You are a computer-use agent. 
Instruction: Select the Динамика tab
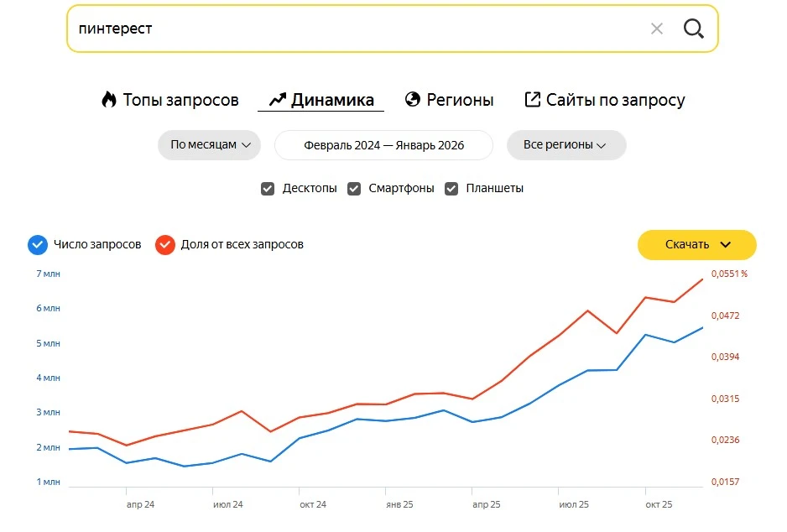click(321, 99)
